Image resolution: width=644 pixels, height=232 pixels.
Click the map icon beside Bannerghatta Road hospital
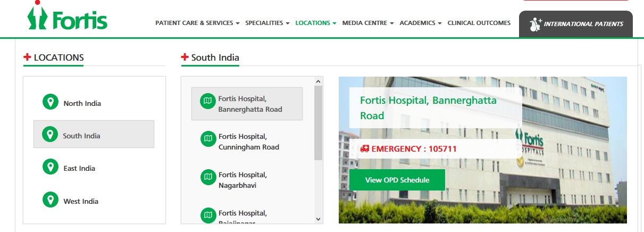tap(208, 101)
